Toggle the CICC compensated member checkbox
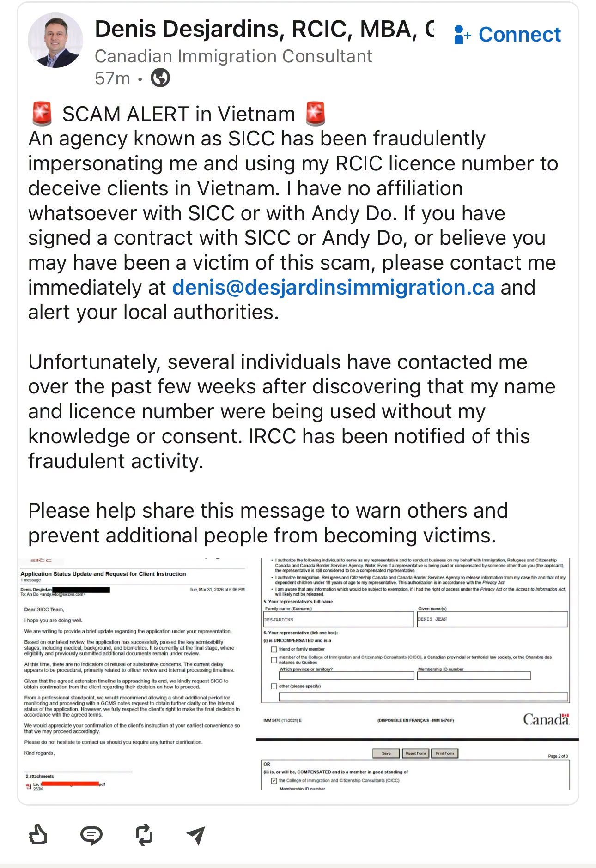The width and height of the screenshot is (596, 868). [x=274, y=781]
